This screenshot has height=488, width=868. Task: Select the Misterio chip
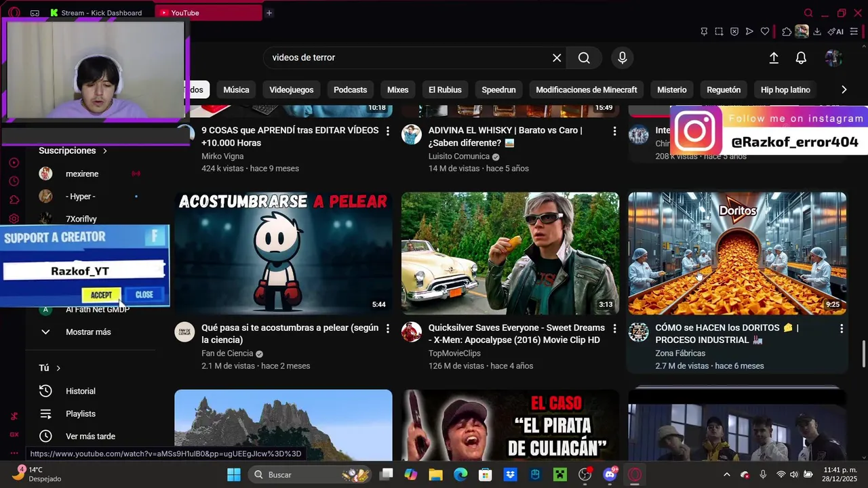click(x=672, y=89)
